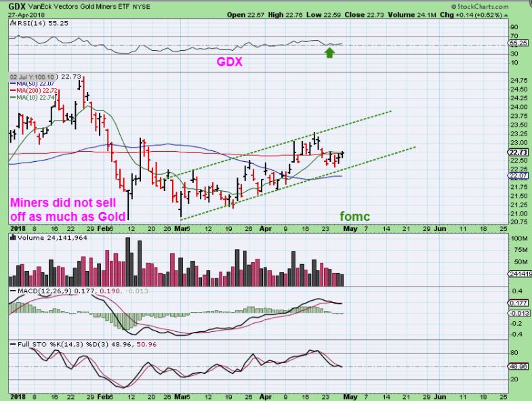The width and height of the screenshot is (532, 401).
Task: Click the MACD(12,26,9) indicator label
Action: (x=45, y=291)
